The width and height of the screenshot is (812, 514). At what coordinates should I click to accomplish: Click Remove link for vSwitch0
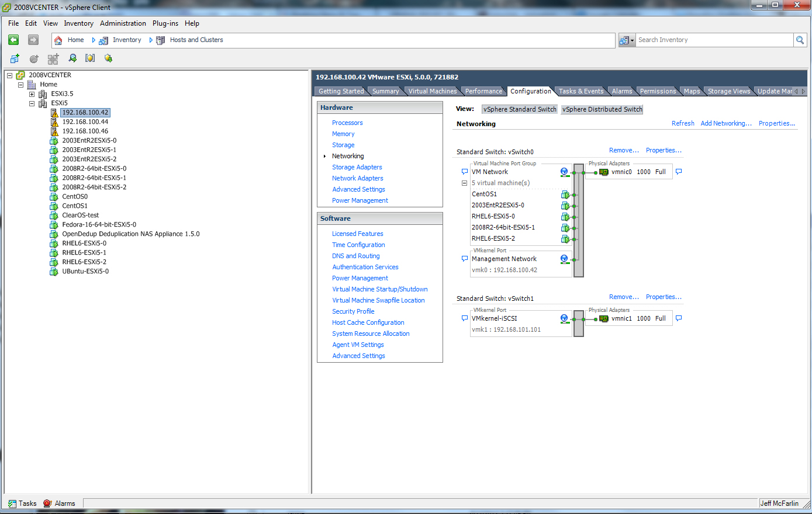pyautogui.click(x=624, y=150)
